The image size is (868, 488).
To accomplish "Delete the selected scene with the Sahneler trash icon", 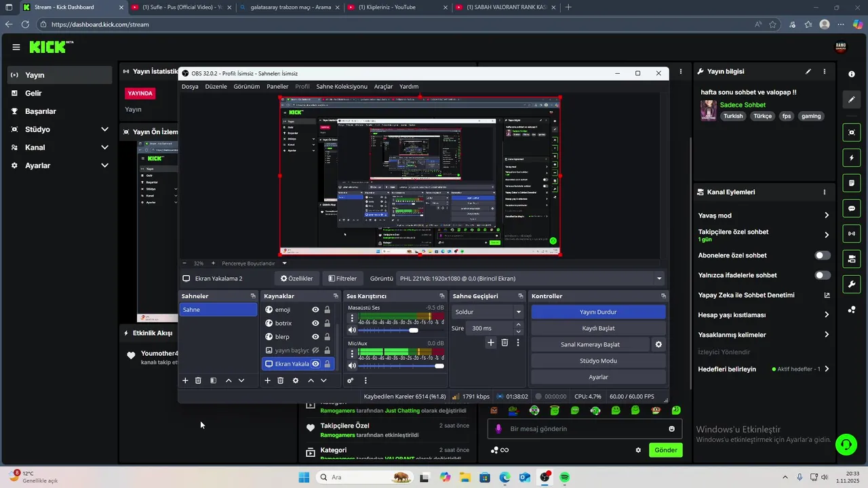I will click(198, 381).
